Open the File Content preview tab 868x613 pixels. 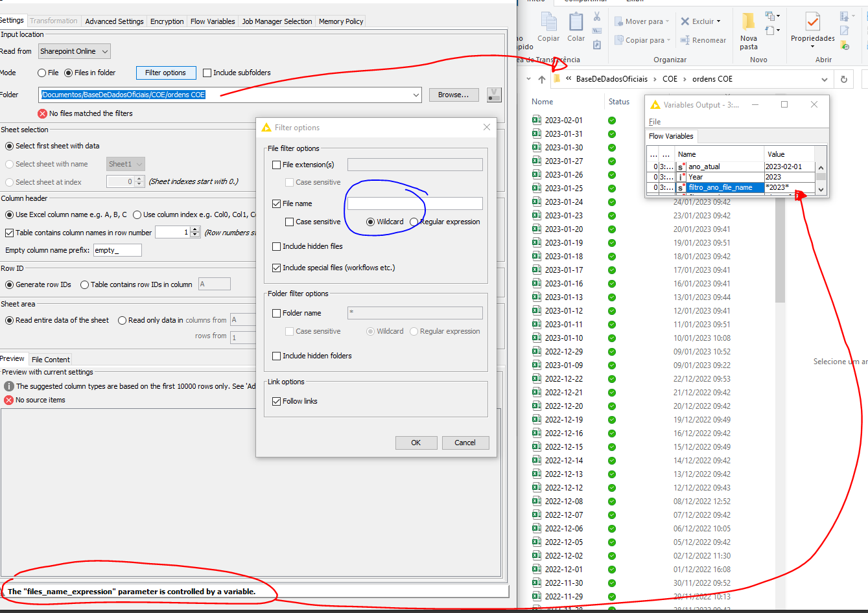51,360
